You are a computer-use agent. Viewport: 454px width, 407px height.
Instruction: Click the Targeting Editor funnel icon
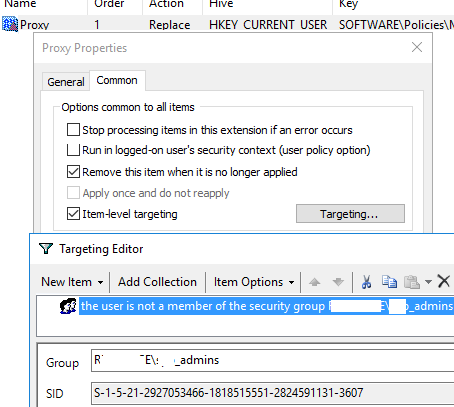point(46,249)
